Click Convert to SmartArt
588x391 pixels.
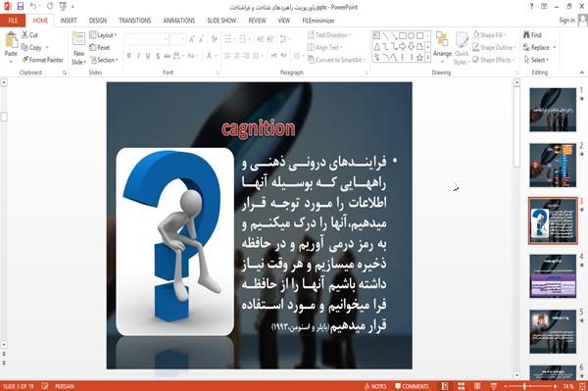335,60
